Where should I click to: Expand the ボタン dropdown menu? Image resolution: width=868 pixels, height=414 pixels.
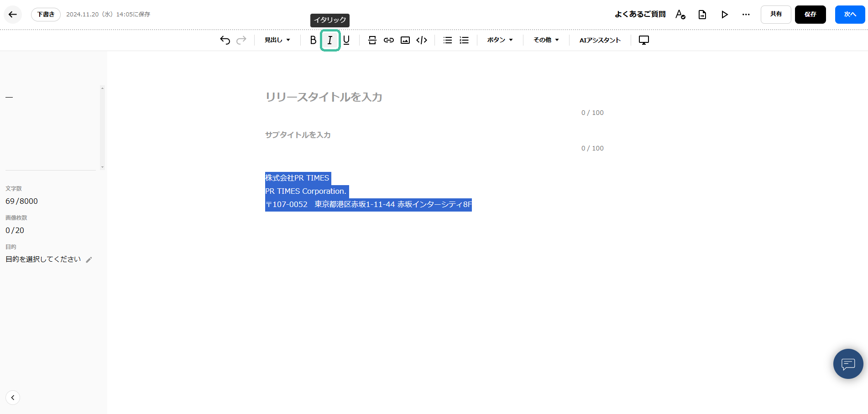pos(500,40)
